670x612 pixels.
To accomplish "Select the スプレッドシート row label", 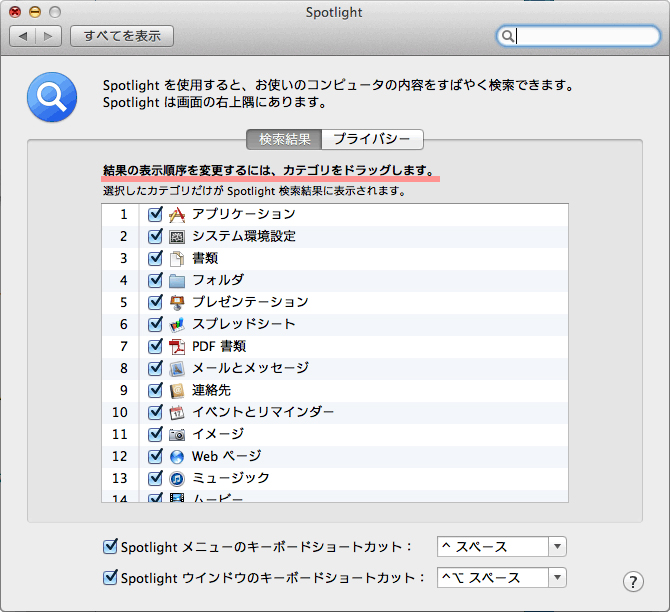I will 244,324.
